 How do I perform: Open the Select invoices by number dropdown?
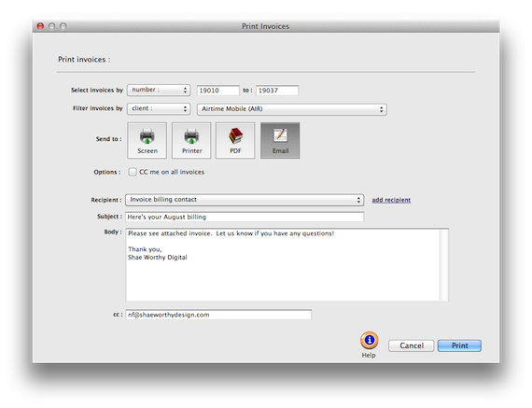click(x=159, y=90)
